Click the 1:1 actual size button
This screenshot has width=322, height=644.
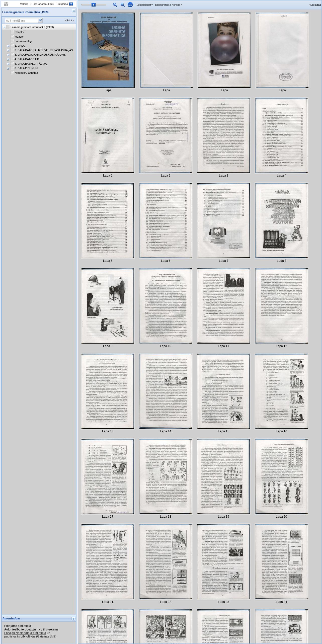point(130,5)
